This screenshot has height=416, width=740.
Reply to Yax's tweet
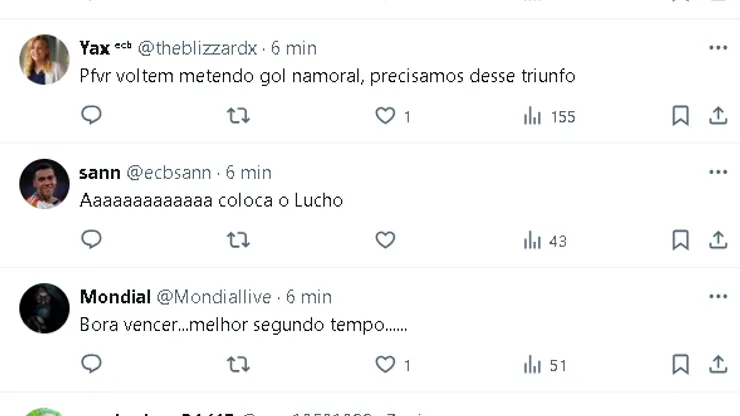(x=91, y=116)
